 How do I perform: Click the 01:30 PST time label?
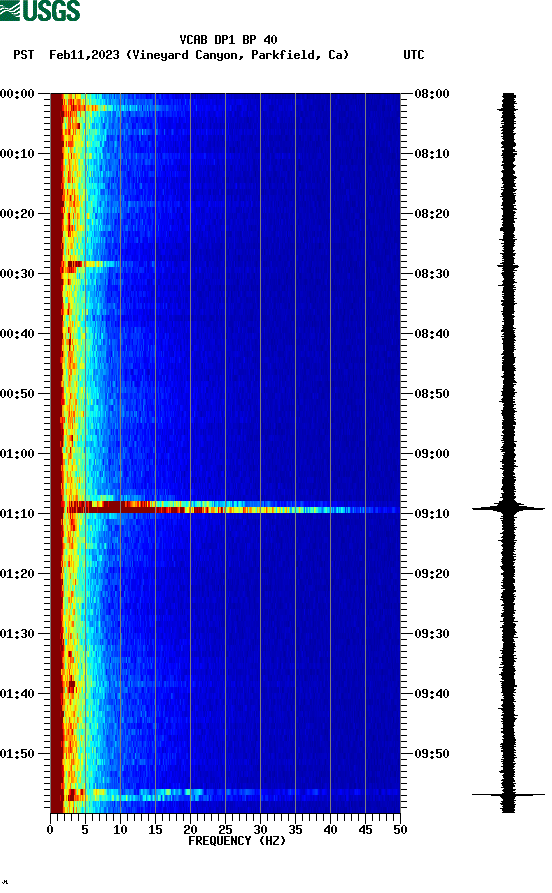click(x=17, y=634)
